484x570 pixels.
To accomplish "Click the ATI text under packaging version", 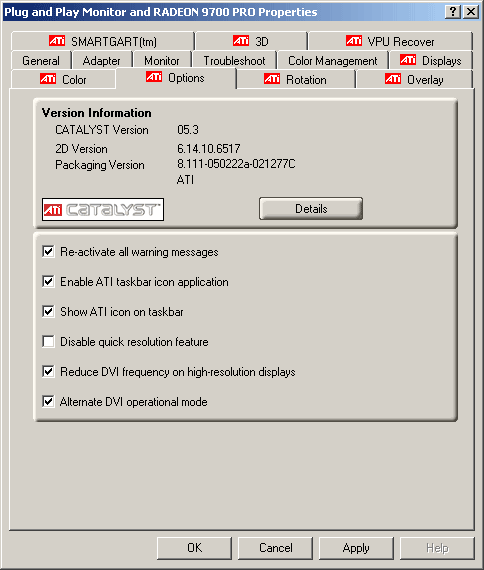I will pos(185,180).
